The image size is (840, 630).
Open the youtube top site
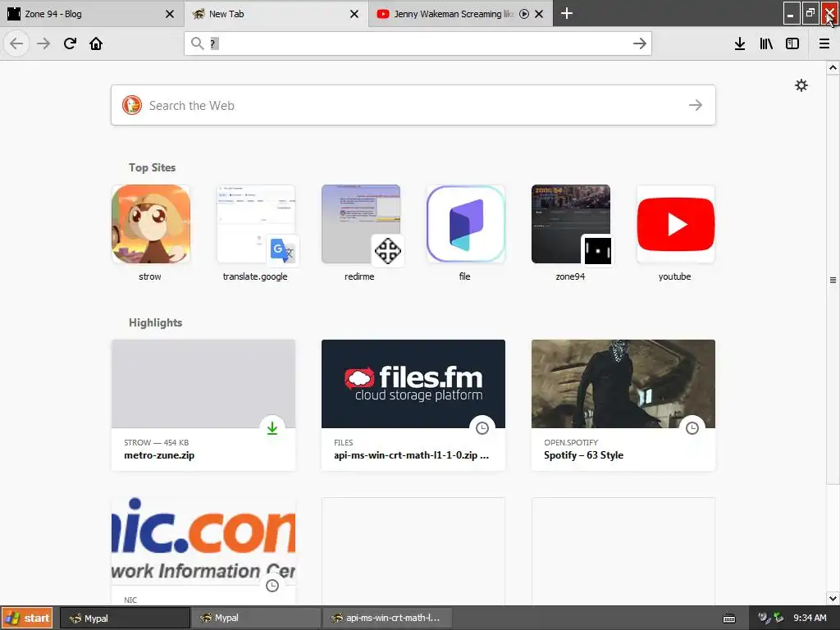pyautogui.click(x=676, y=232)
